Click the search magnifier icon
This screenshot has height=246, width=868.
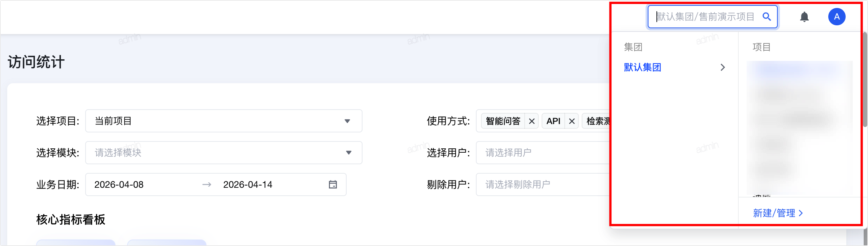click(x=767, y=17)
